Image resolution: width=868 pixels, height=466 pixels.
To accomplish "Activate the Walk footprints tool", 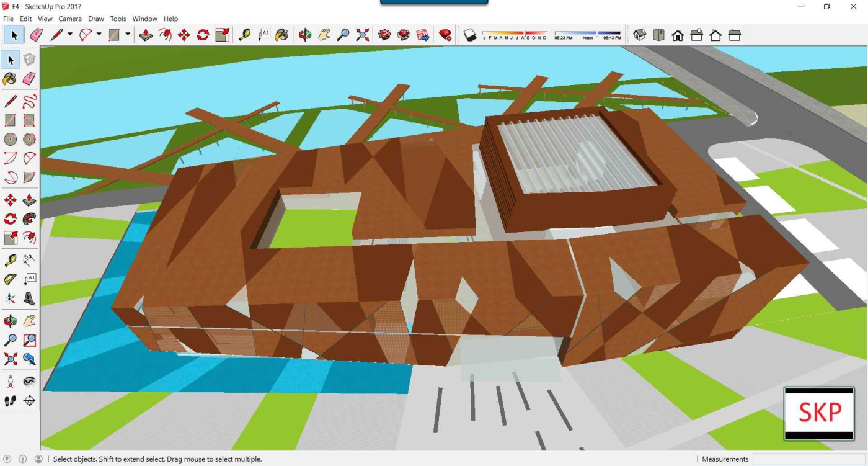I will click(11, 401).
